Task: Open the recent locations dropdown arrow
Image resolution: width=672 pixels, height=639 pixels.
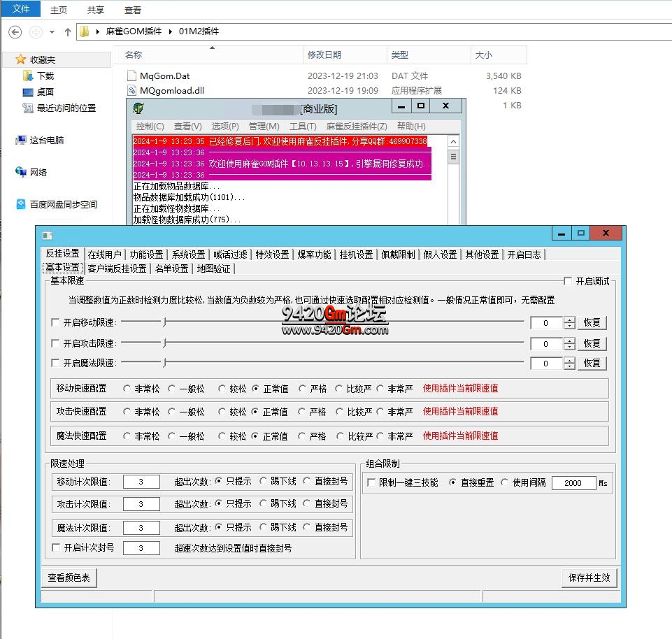Action: coord(52,32)
